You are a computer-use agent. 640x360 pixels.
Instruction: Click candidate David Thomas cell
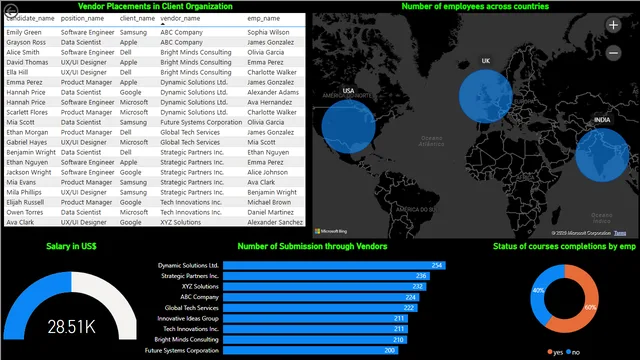tap(27, 62)
